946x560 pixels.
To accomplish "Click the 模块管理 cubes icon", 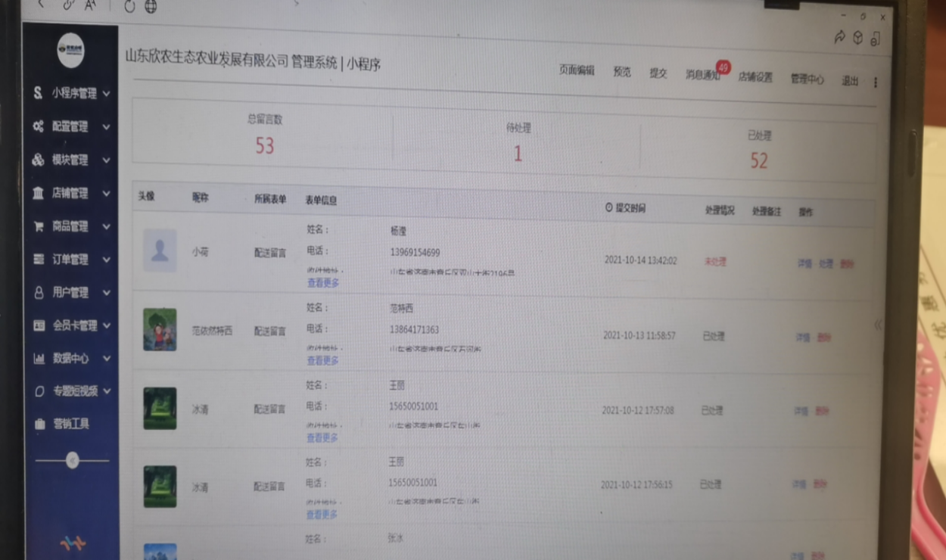I will 38,160.
